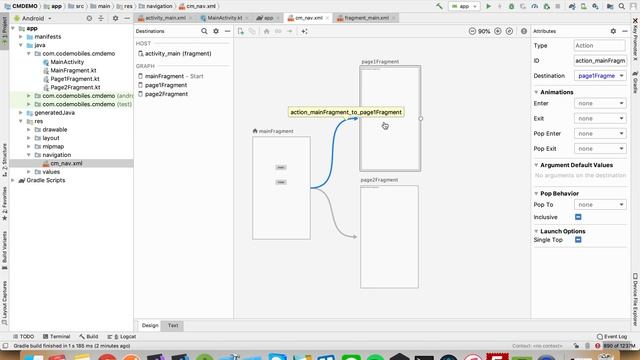This screenshot has height=360, width=640.
Task: Open Attributes panel gear settings
Action: coord(613,31)
